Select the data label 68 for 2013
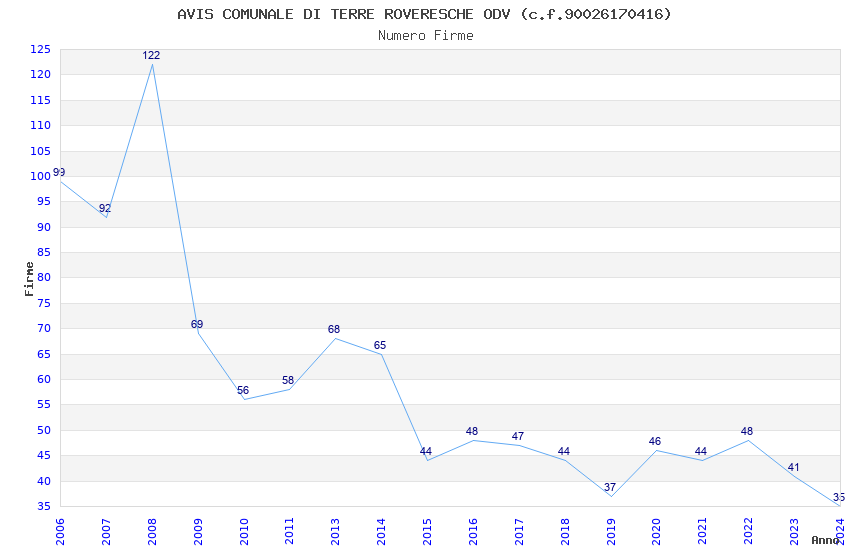The image size is (850, 550). click(x=334, y=329)
